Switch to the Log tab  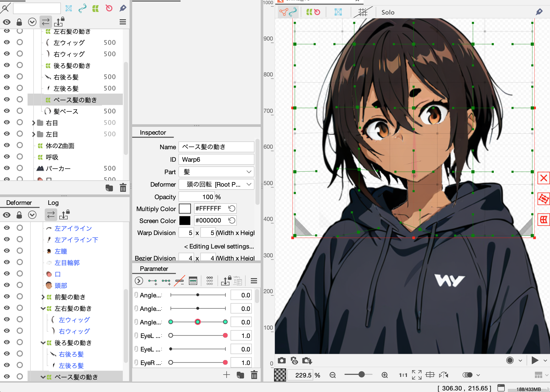click(53, 202)
